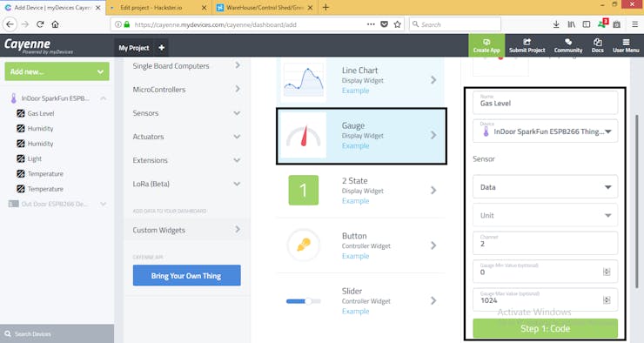Open Light sensor in sidebar

click(x=35, y=158)
